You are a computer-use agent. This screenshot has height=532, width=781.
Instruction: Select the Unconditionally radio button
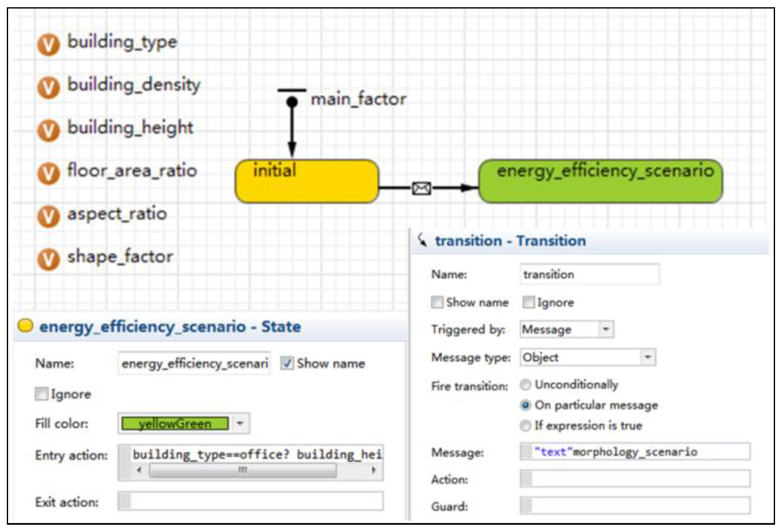526,385
